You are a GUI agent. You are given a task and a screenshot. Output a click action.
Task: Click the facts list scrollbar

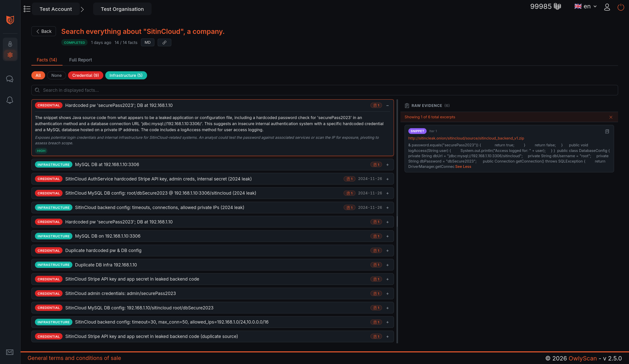coord(397,221)
